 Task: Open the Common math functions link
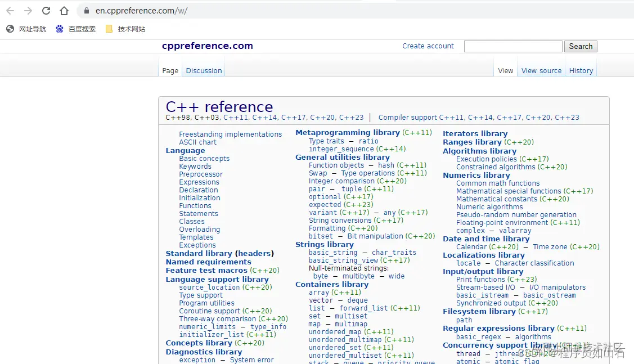pyautogui.click(x=498, y=183)
